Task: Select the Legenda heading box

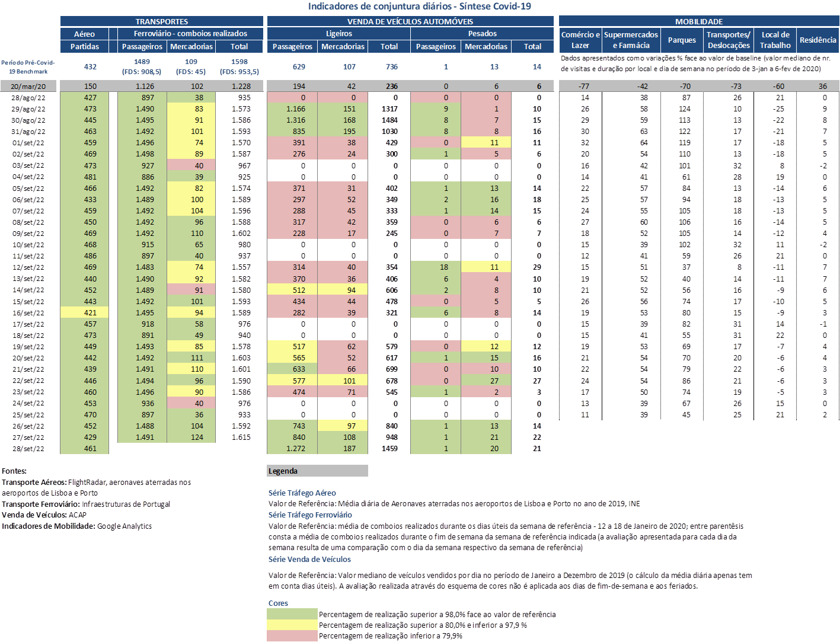Action: pyautogui.click(x=318, y=471)
